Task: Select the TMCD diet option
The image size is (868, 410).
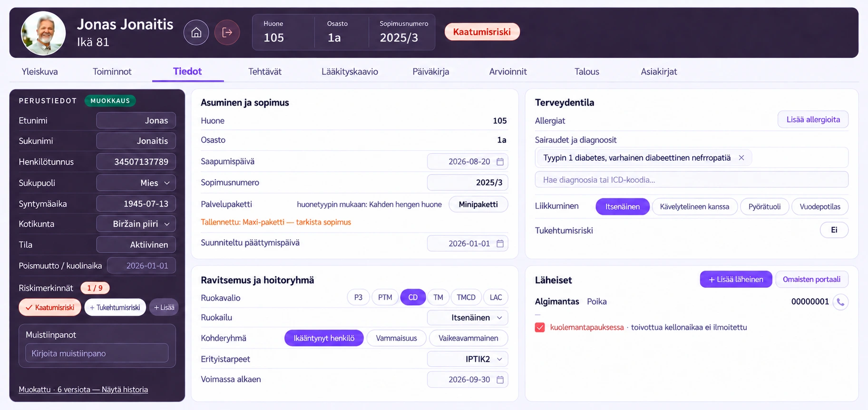Action: pyautogui.click(x=466, y=297)
